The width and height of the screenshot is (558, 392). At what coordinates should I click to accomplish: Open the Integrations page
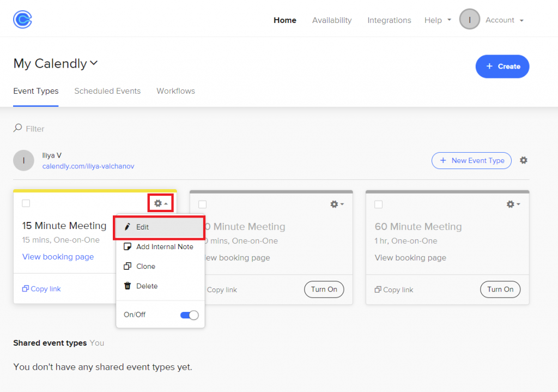pyautogui.click(x=389, y=20)
